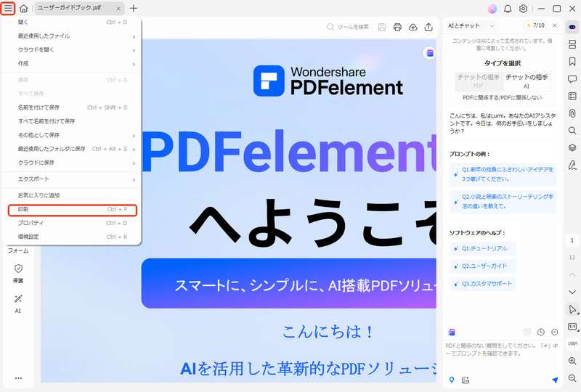Send the chat message arrow
The image size is (581, 392).
555,380
